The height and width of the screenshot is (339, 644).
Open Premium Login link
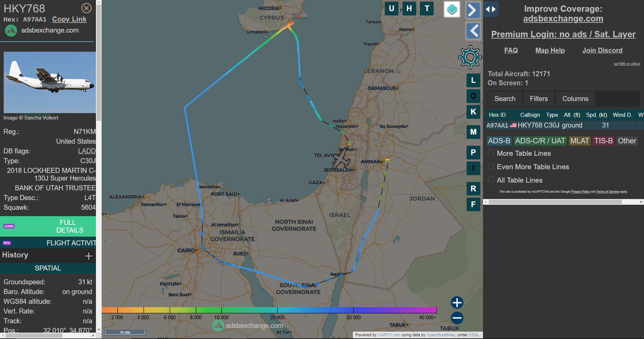(563, 34)
